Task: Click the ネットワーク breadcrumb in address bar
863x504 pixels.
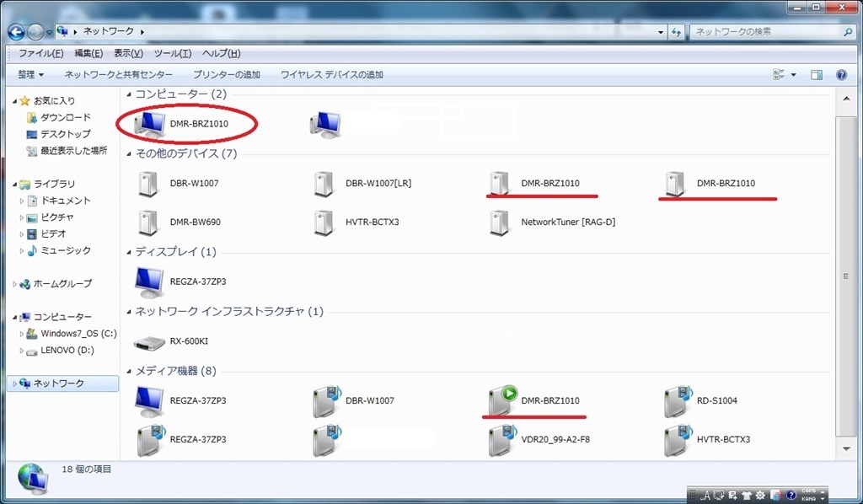Action: pyautogui.click(x=109, y=31)
